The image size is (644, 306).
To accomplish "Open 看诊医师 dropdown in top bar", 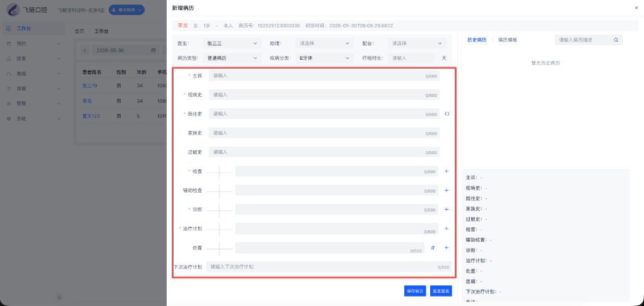I will (x=126, y=9).
